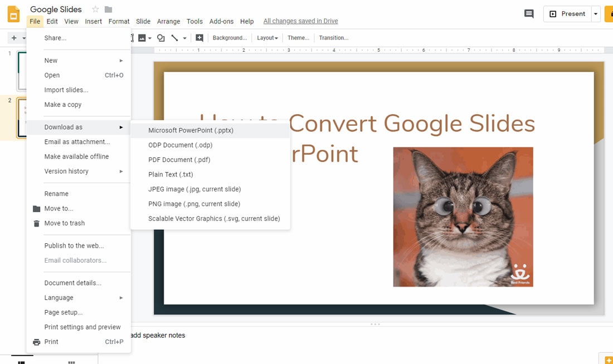
Task: Star this presentation
Action: point(95,9)
